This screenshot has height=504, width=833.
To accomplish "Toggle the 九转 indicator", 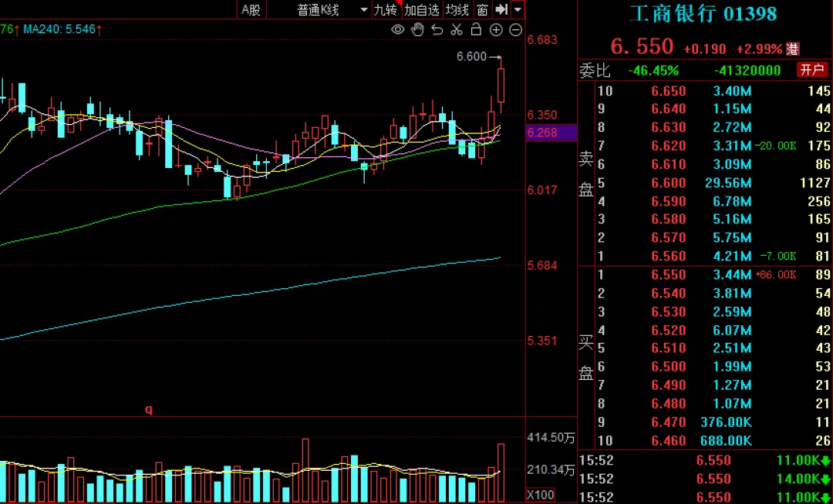I will (x=386, y=9).
